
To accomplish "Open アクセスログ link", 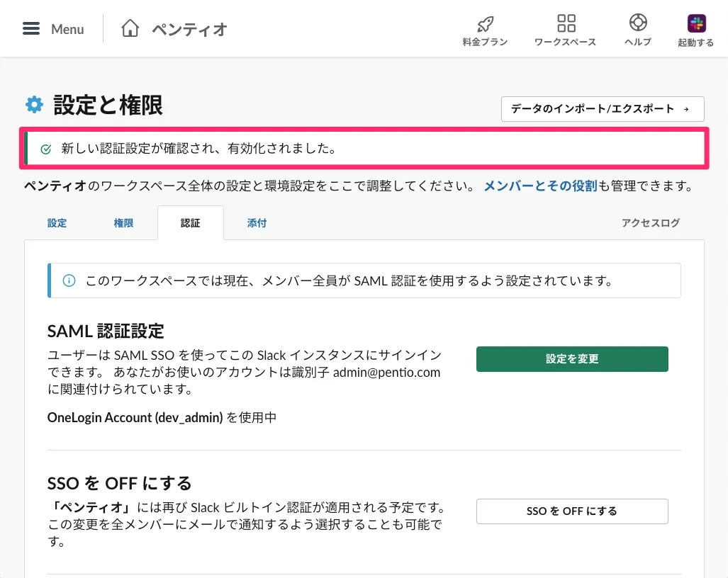I will pyautogui.click(x=650, y=223).
